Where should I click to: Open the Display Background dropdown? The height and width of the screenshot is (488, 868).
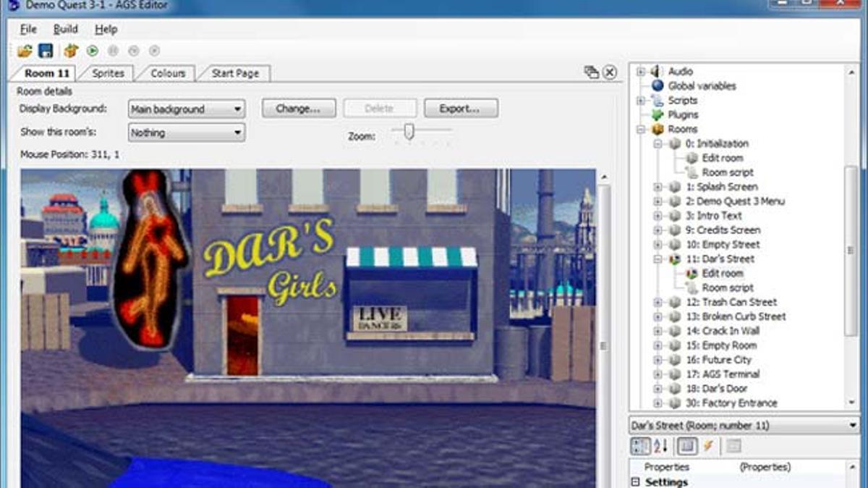coord(239,108)
